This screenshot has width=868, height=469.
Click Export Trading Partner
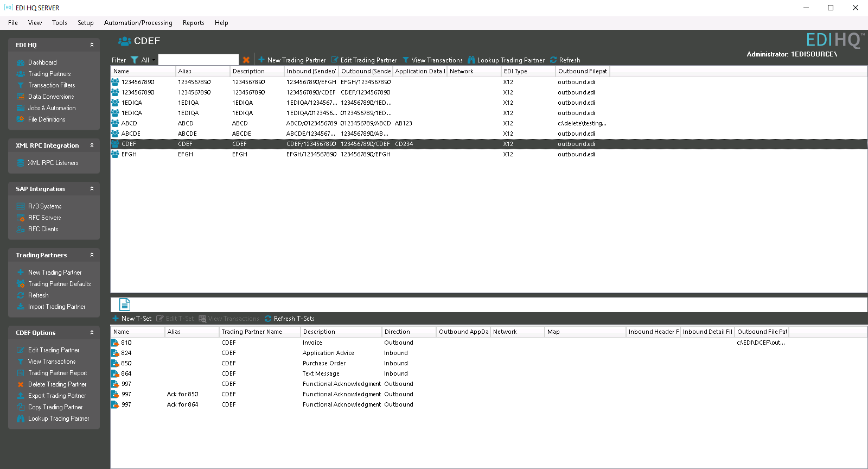pyautogui.click(x=57, y=396)
